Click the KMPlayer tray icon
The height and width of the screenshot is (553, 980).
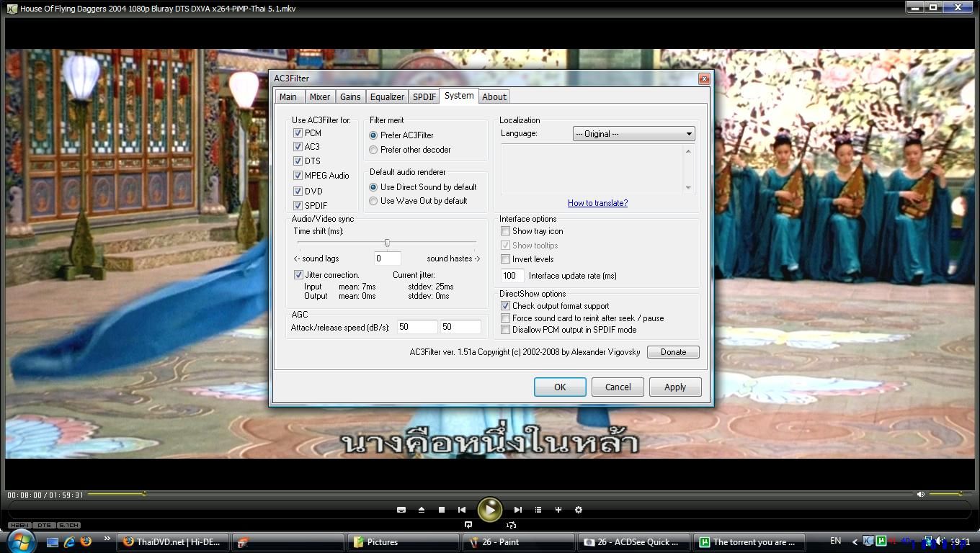pyautogui.click(x=868, y=541)
